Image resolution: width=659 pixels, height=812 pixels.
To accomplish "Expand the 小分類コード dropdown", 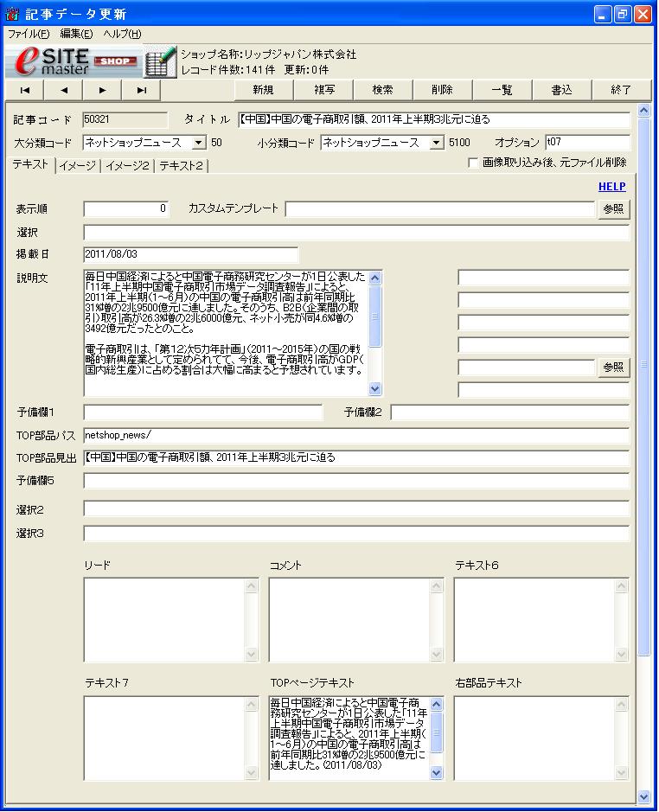I will click(437, 143).
